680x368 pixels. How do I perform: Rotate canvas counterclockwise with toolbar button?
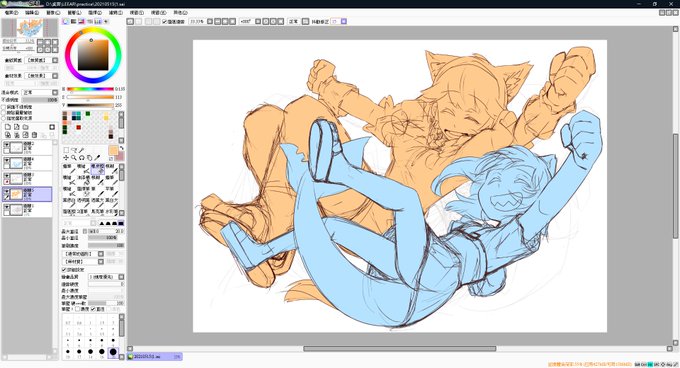pyautogui.click(x=265, y=21)
